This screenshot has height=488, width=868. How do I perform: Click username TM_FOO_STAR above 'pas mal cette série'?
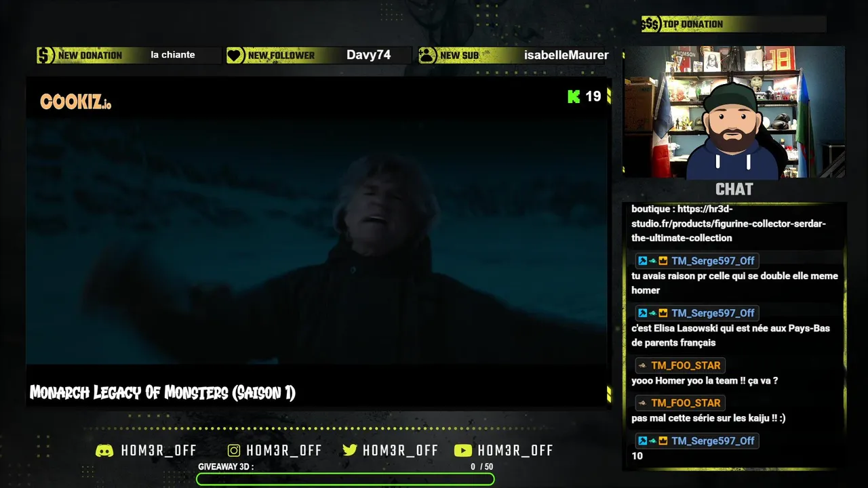point(686,403)
